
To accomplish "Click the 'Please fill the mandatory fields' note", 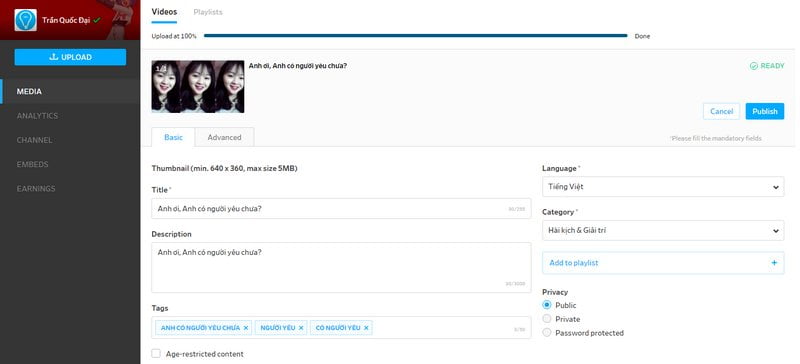I will pyautogui.click(x=715, y=138).
